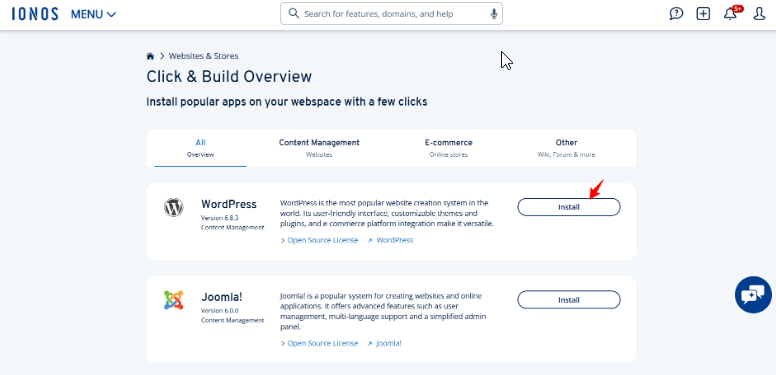Viewport: 776px width, 375px height.
Task: Install Joomla!
Action: [x=569, y=300]
